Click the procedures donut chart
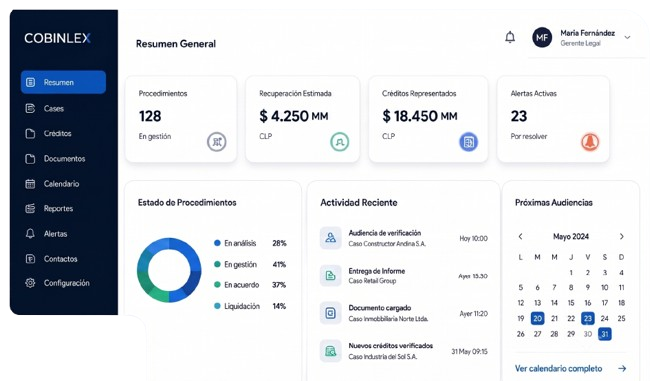The image size is (656, 381). pos(169,270)
